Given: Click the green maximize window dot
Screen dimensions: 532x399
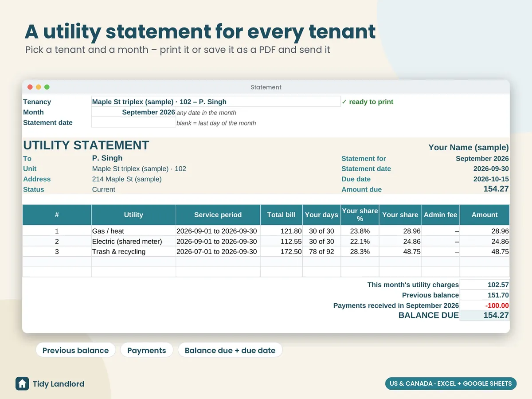Looking at the screenshot, I should coord(47,87).
